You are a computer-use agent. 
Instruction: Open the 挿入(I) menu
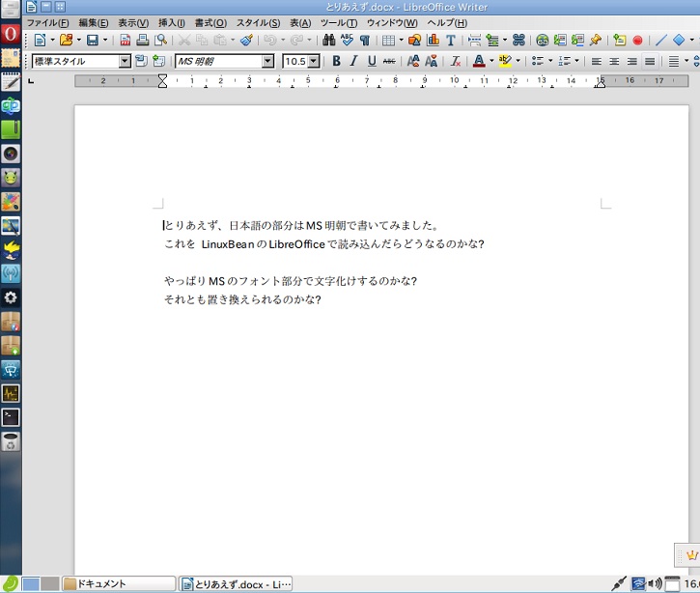[172, 23]
